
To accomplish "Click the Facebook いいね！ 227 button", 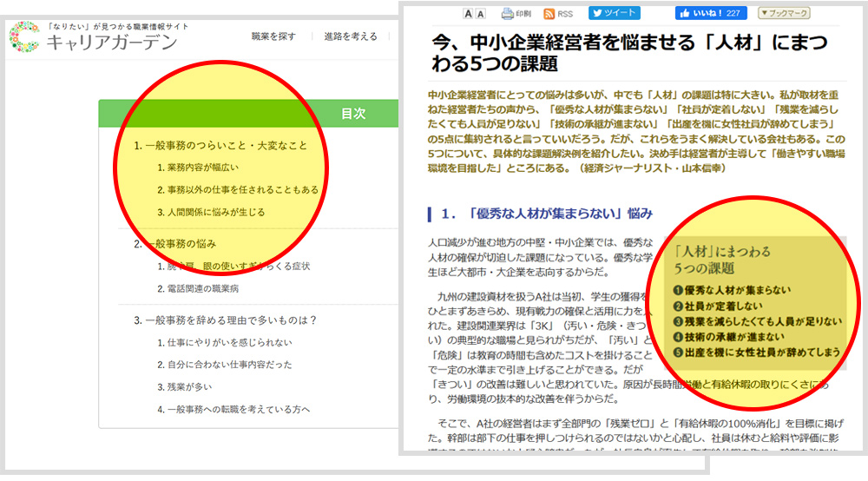I will click(x=711, y=13).
